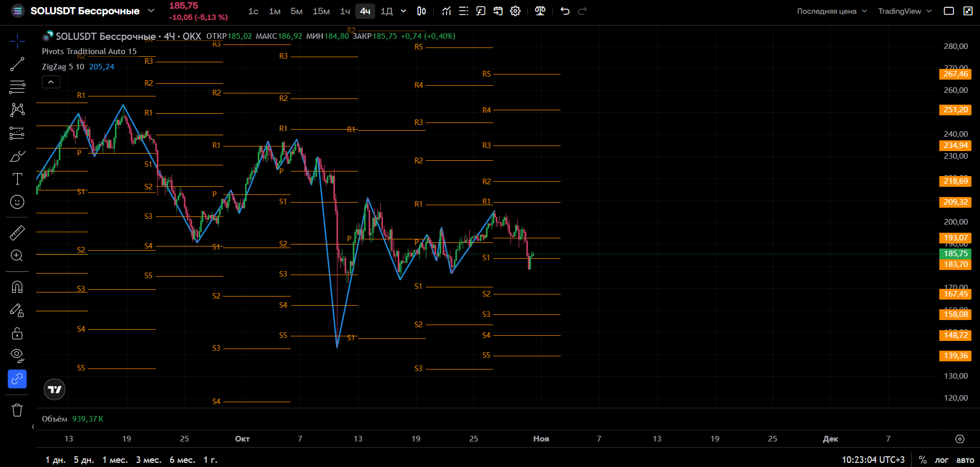Click the balance scales icon
The image size is (980, 467).
[540, 11]
